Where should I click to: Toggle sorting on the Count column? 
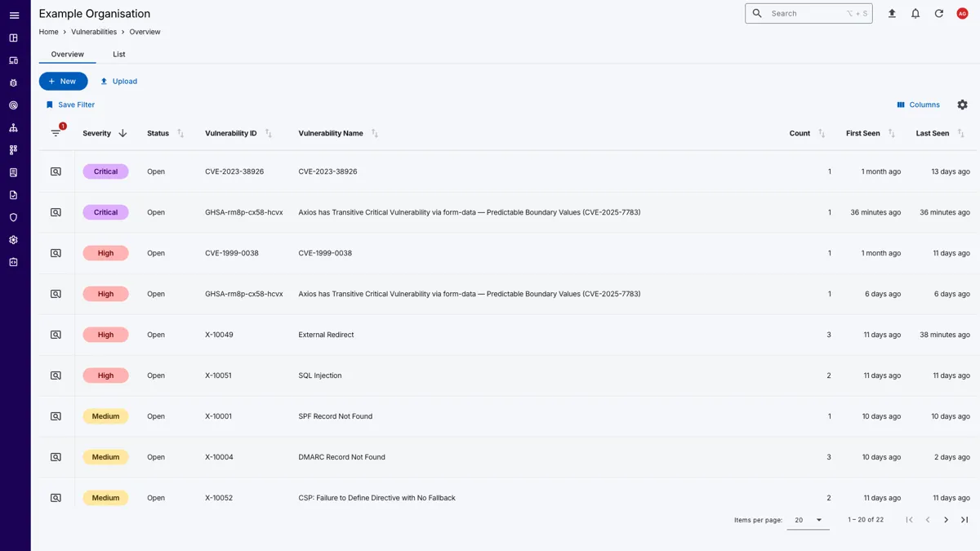point(822,133)
